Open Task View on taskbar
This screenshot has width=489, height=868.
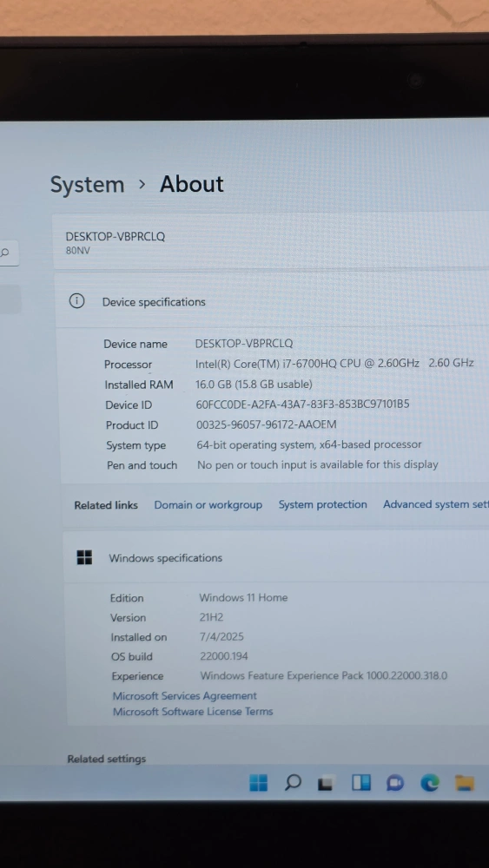(x=326, y=783)
